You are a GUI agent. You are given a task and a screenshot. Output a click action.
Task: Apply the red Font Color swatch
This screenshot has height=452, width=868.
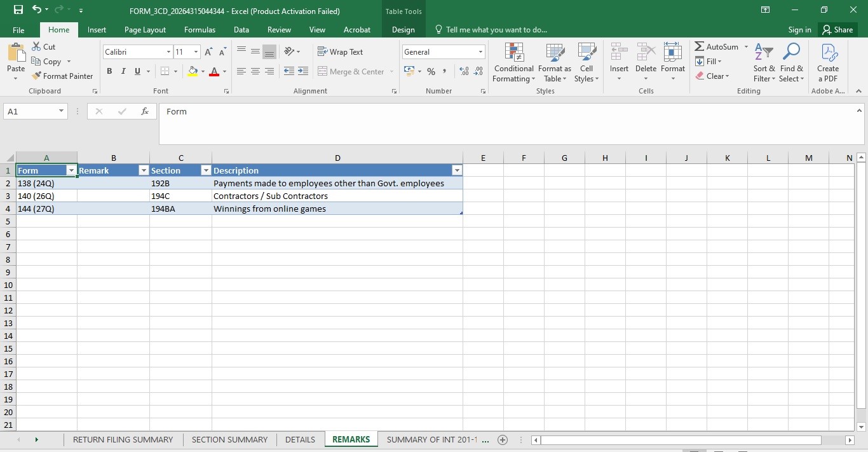pyautogui.click(x=214, y=71)
